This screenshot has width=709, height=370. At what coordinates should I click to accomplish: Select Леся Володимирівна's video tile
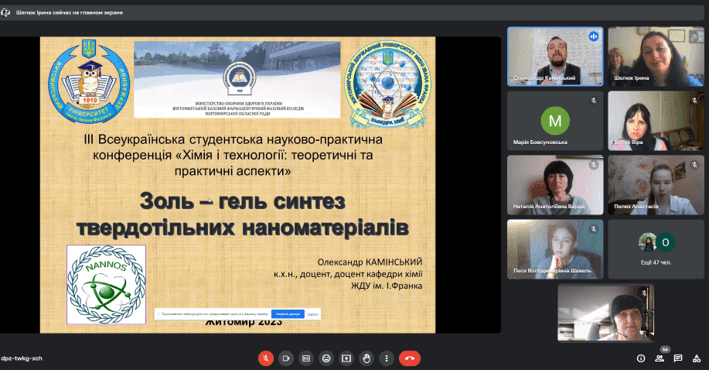pyautogui.click(x=555, y=249)
